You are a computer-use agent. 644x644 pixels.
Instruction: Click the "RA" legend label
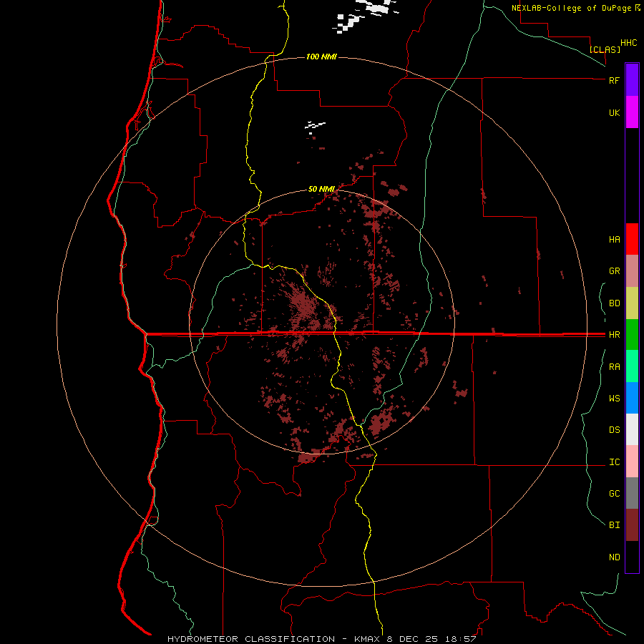(614, 367)
